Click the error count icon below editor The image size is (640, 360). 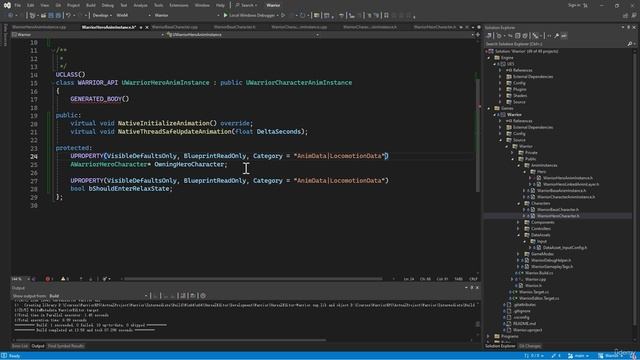(x=48, y=279)
